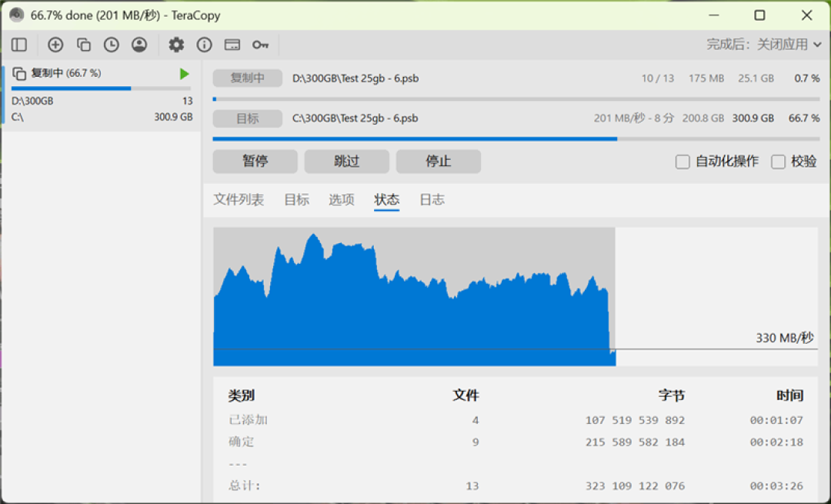Click the 字节 column header
831x504 pixels.
(x=672, y=396)
